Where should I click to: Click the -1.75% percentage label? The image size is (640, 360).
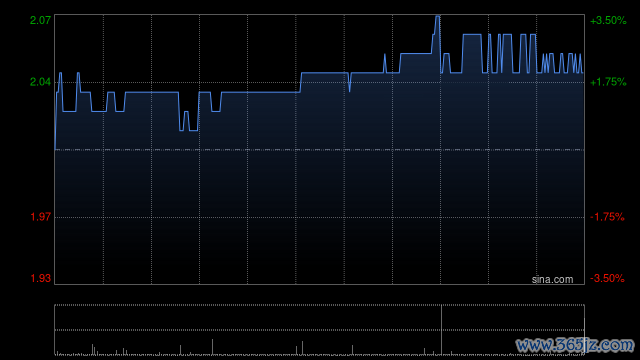click(607, 217)
